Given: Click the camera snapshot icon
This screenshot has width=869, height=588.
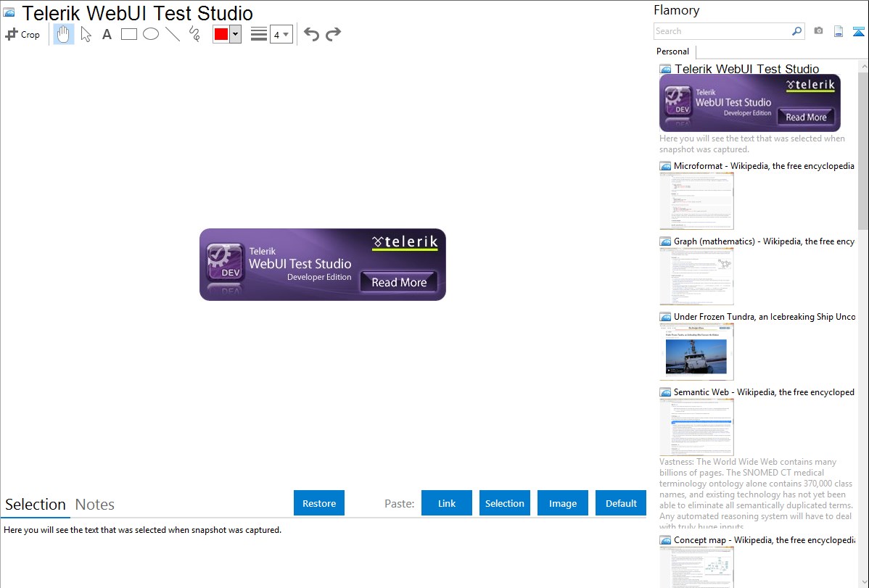Looking at the screenshot, I should [x=818, y=31].
